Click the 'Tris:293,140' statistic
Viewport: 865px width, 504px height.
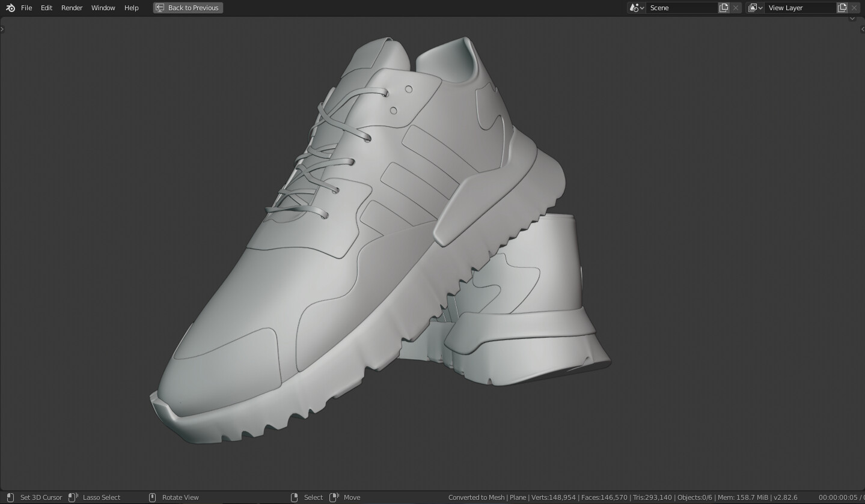tap(653, 497)
